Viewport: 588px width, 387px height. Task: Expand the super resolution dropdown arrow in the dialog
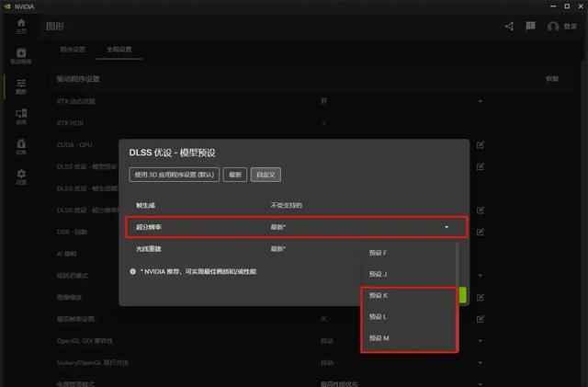coord(447,227)
